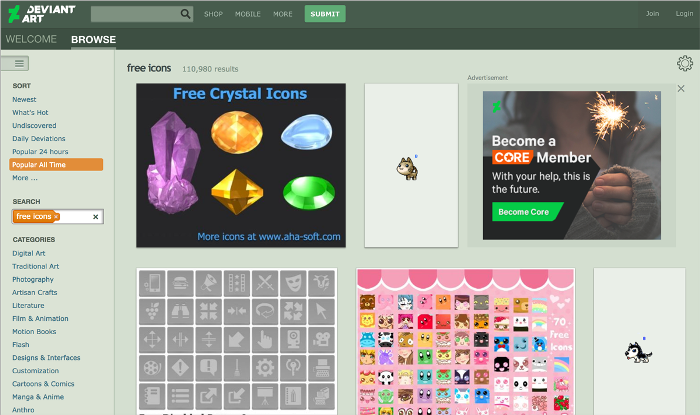Remove the 'free icons' search tag

click(57, 216)
